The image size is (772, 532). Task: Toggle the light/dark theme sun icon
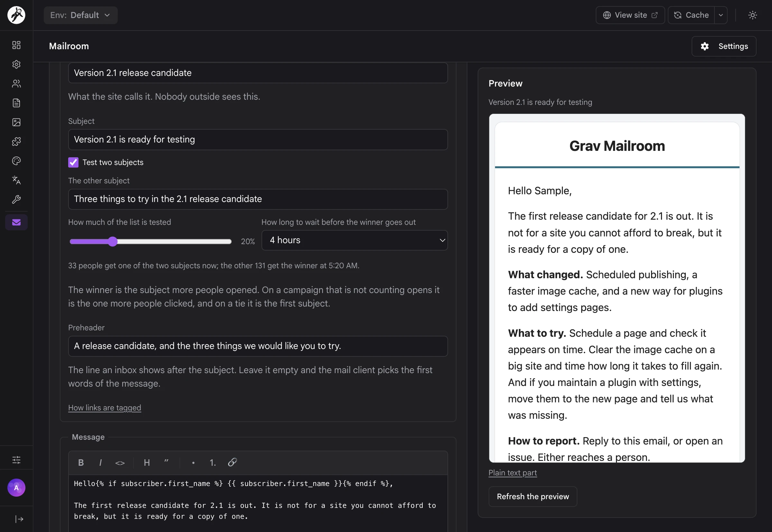pyautogui.click(x=752, y=15)
